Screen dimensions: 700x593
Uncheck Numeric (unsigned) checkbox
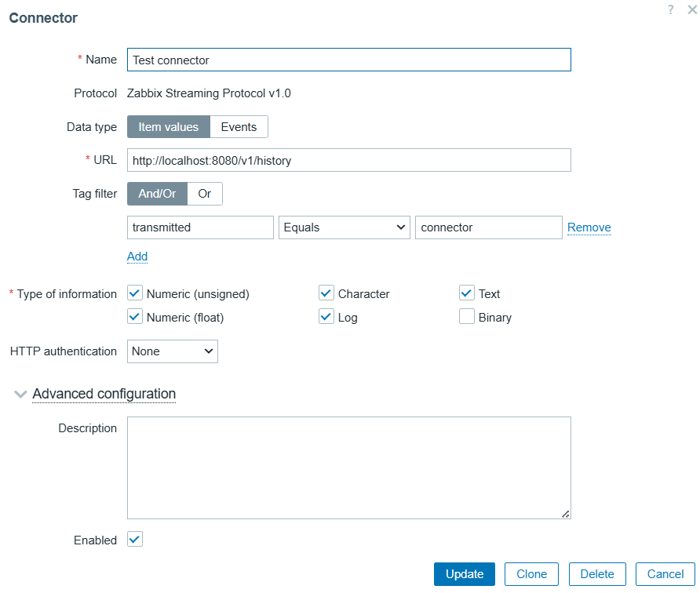tap(135, 294)
